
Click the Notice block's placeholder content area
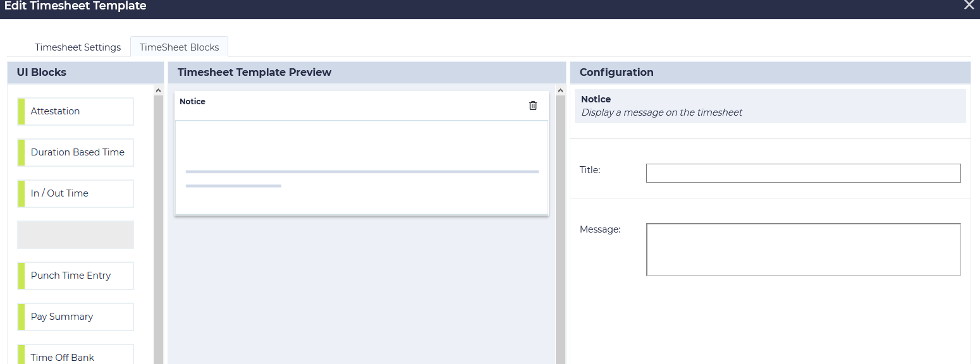[x=362, y=167]
